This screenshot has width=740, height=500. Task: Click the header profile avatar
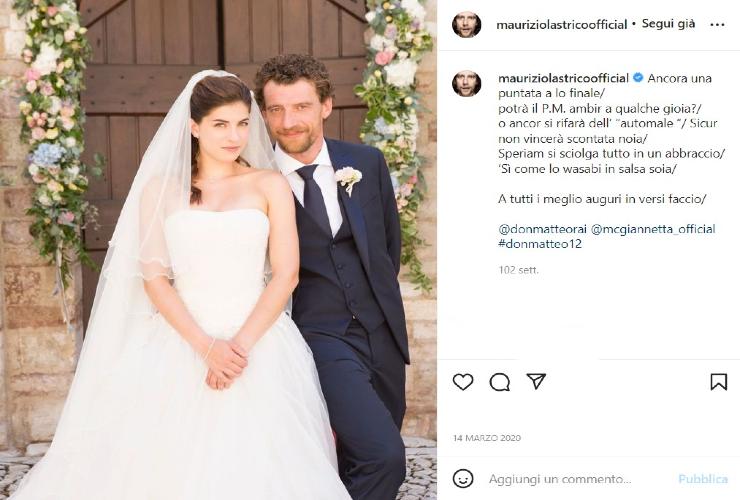point(466,24)
